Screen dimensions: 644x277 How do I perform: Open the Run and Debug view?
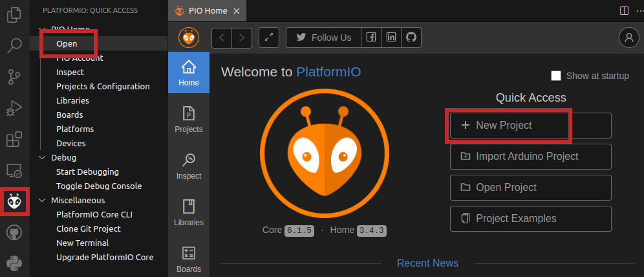coord(14,108)
